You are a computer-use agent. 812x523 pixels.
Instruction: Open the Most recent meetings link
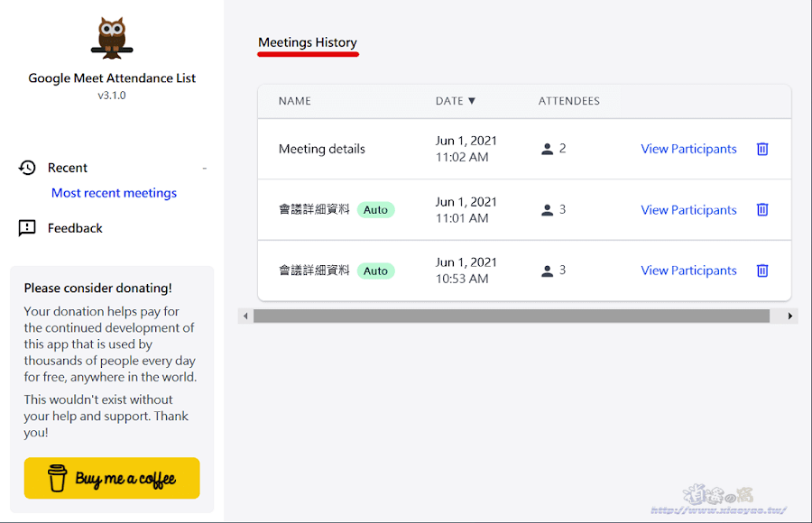pyautogui.click(x=114, y=192)
